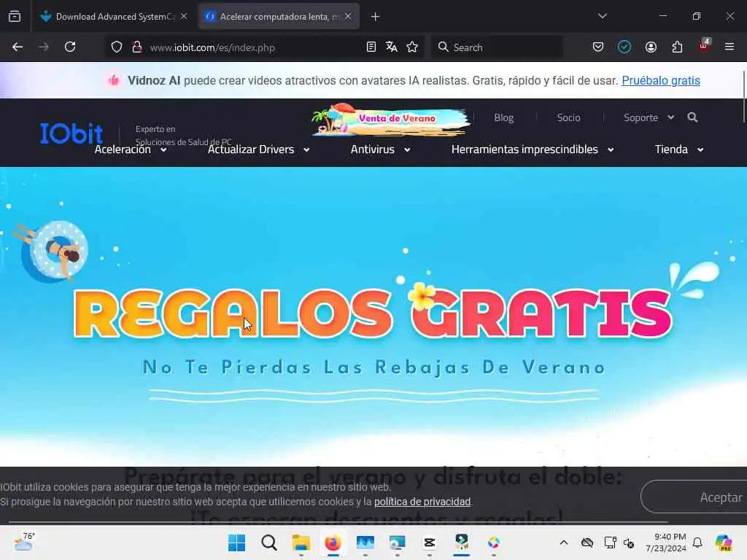Open blue checkmark extension icon
This screenshot has height=560, width=747.
[x=624, y=47]
